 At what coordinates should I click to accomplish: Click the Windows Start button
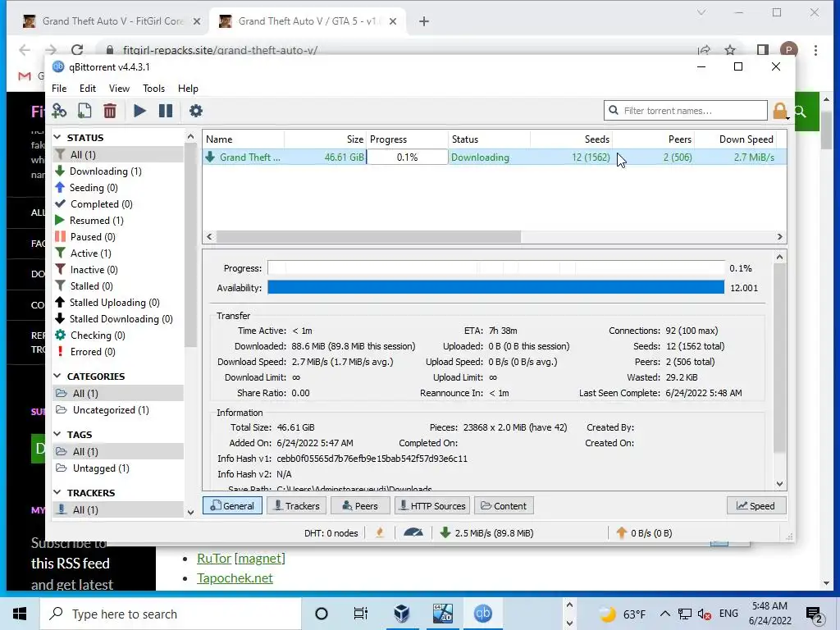[x=20, y=614]
